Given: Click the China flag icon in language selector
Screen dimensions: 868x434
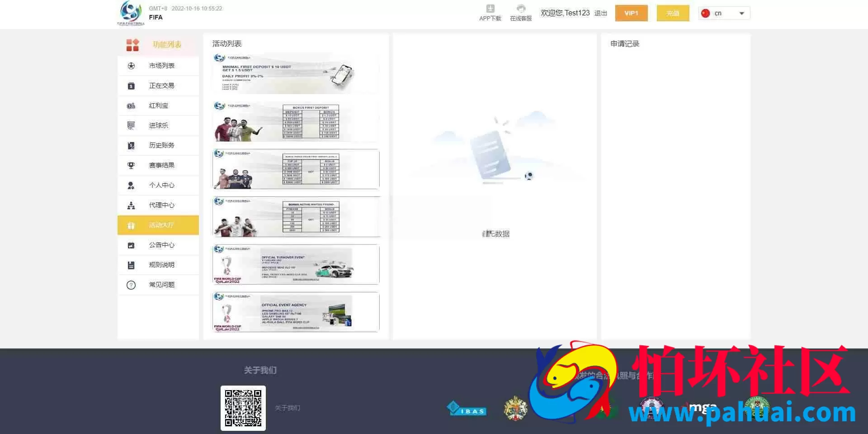Looking at the screenshot, I should pyautogui.click(x=705, y=13).
